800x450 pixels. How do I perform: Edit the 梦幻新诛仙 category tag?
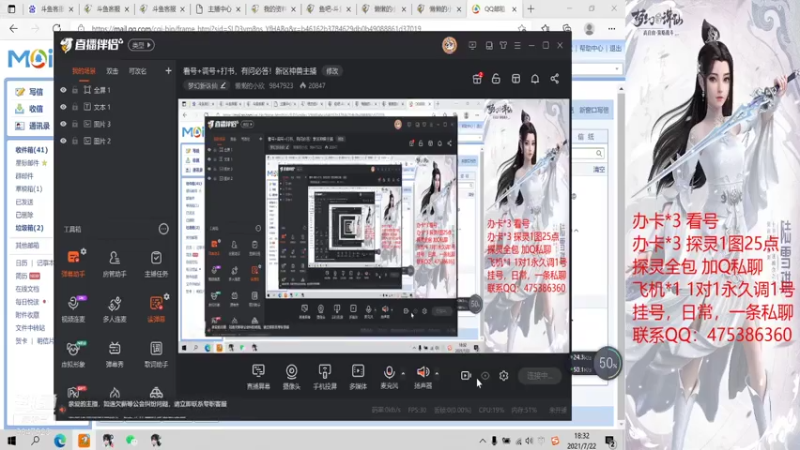[207, 86]
